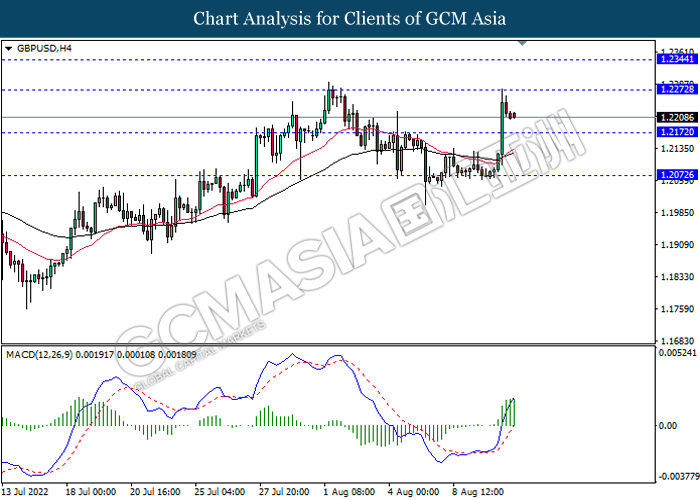Click the 1.19850 price axis value
The height and width of the screenshot is (500, 700).
point(677,212)
